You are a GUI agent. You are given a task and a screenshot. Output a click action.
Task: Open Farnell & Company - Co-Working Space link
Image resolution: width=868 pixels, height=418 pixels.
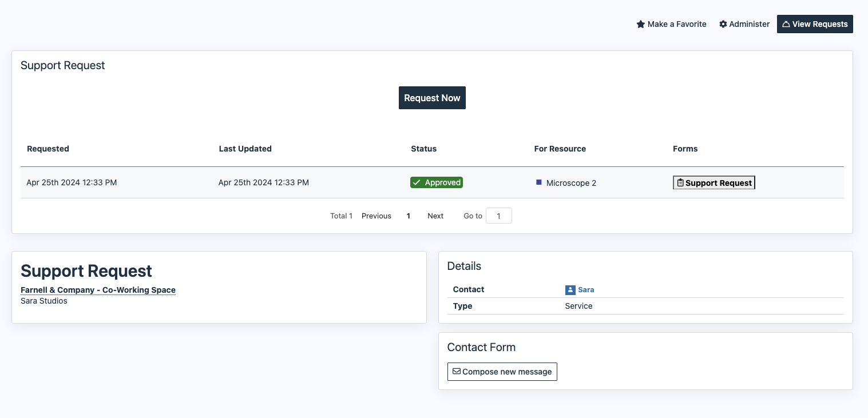coord(98,290)
